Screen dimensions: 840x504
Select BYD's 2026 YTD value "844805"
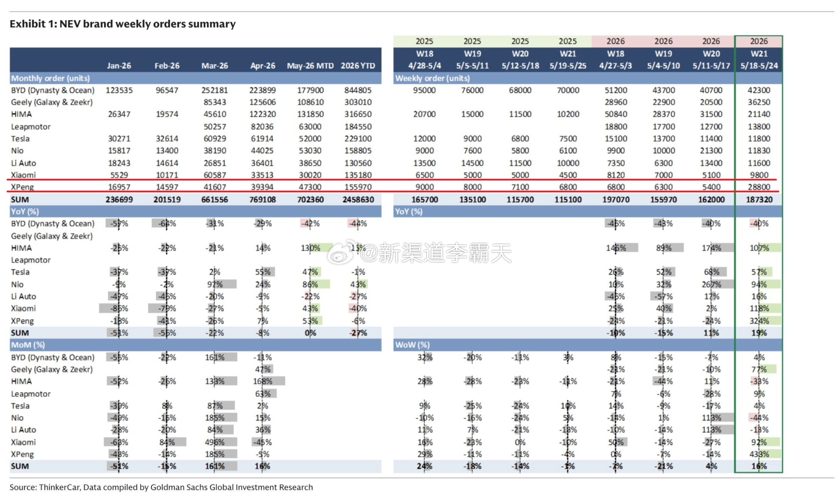358,90
